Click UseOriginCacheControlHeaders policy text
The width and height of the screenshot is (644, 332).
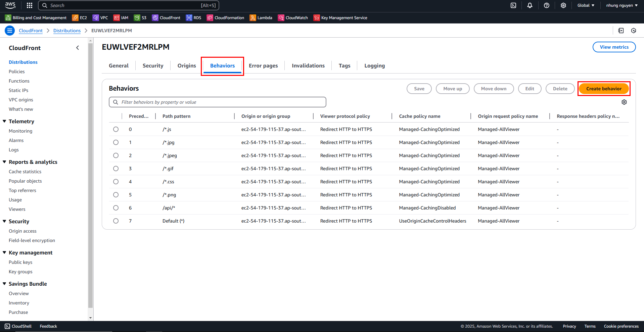tap(432, 221)
